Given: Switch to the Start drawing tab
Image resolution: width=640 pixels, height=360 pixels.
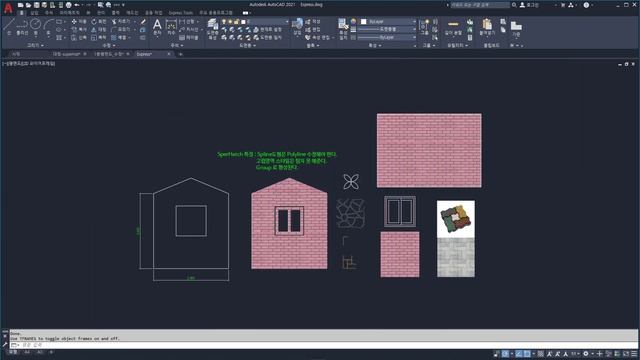Looking at the screenshot, I should 16,54.
